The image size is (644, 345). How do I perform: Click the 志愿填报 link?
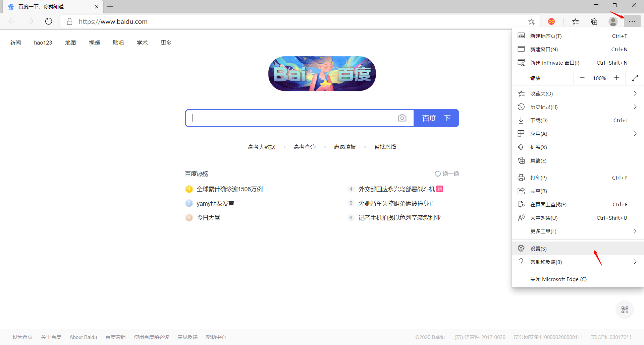[x=345, y=147]
